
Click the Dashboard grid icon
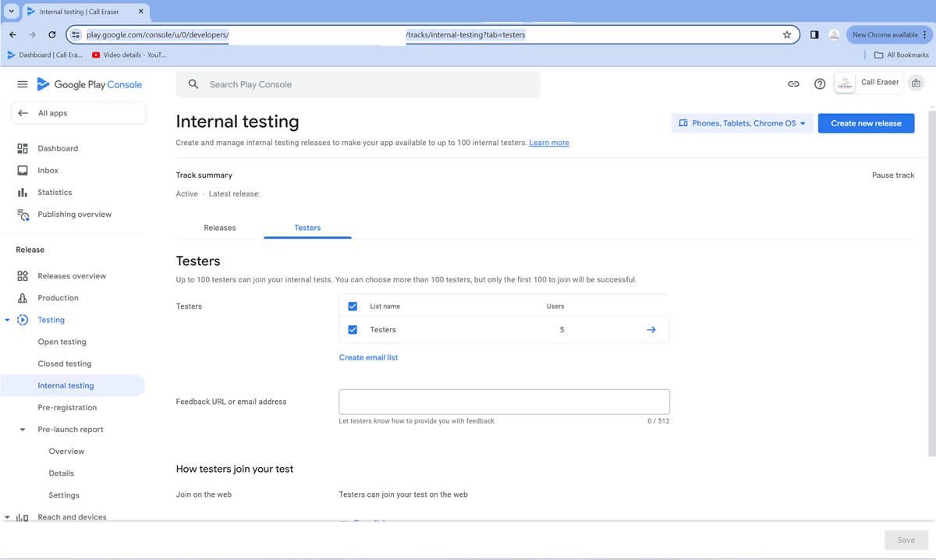(x=23, y=148)
